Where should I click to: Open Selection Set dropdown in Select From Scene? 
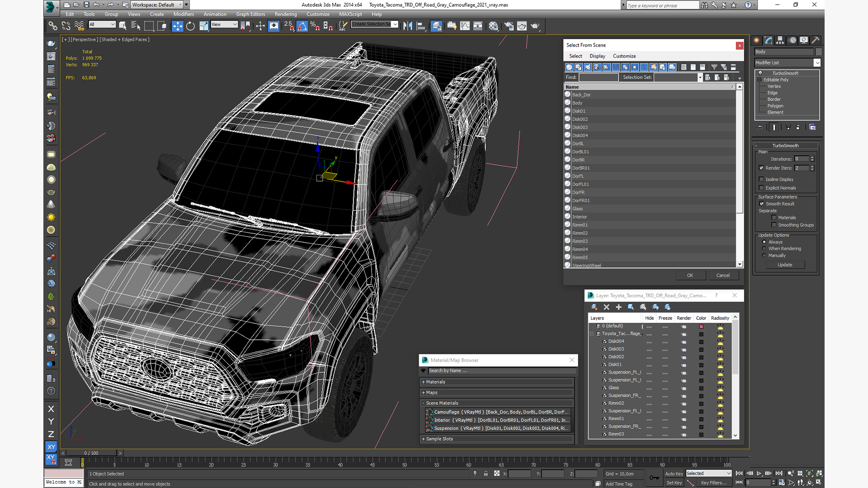(700, 77)
